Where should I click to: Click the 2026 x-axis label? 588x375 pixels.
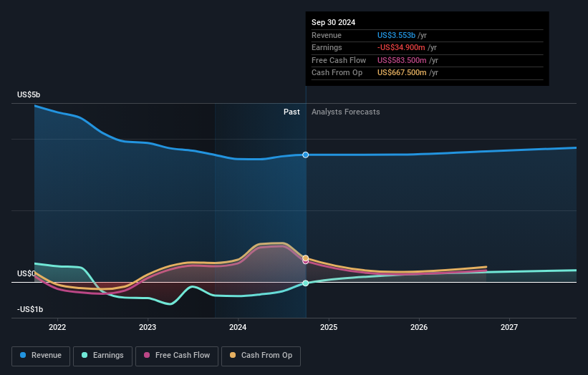pos(419,328)
